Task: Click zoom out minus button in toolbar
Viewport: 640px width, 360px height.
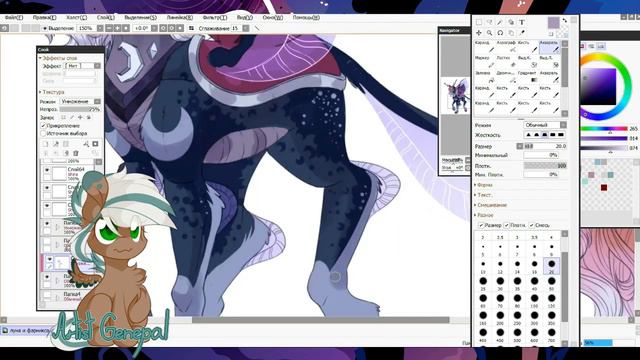Action: point(109,28)
